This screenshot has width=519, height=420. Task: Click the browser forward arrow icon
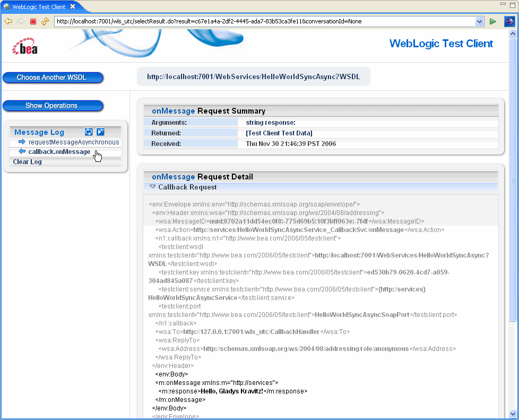21,22
